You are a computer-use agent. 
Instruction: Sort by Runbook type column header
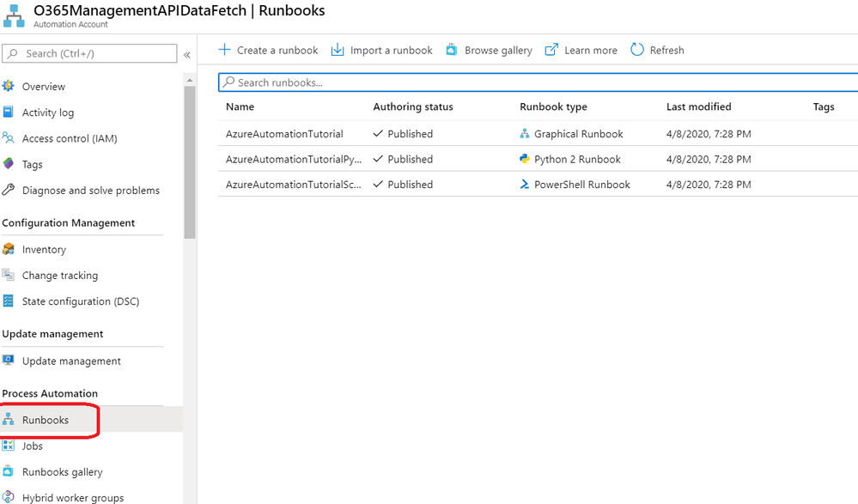coord(553,106)
